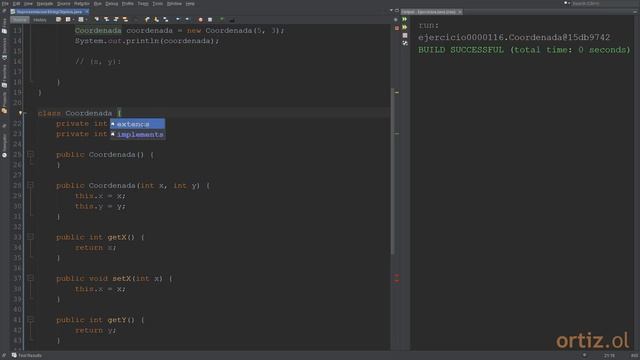Open the Files sidebar panel
The width and height of the screenshot is (640, 360).
point(4,25)
